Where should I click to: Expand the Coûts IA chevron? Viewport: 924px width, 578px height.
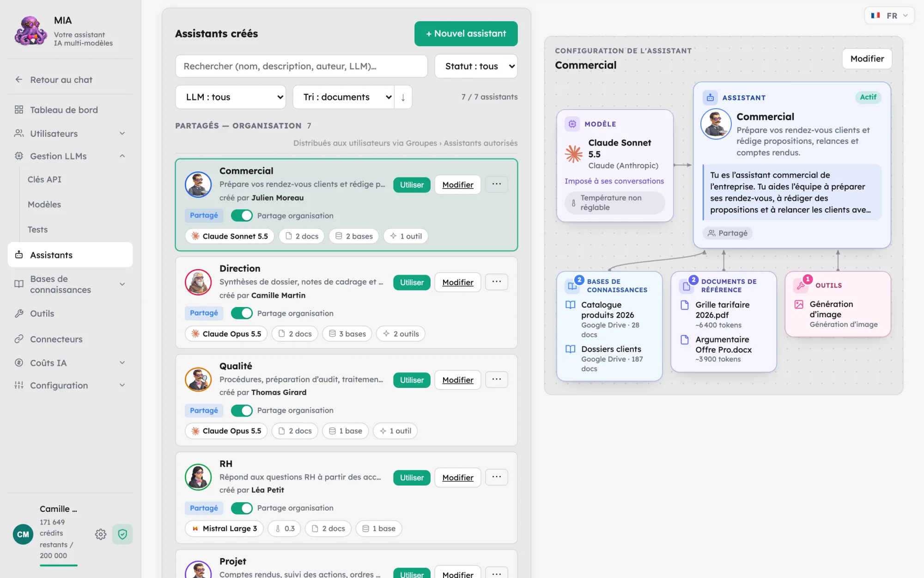(x=122, y=363)
